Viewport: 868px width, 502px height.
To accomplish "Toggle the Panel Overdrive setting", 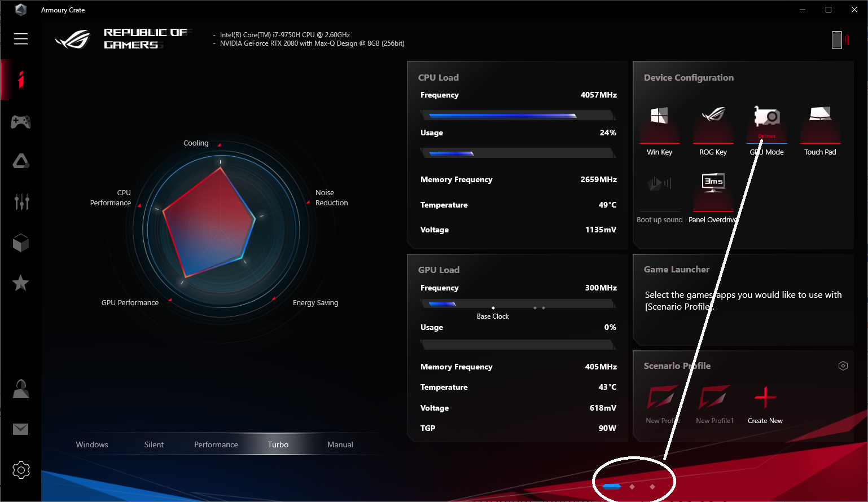I will click(713, 198).
